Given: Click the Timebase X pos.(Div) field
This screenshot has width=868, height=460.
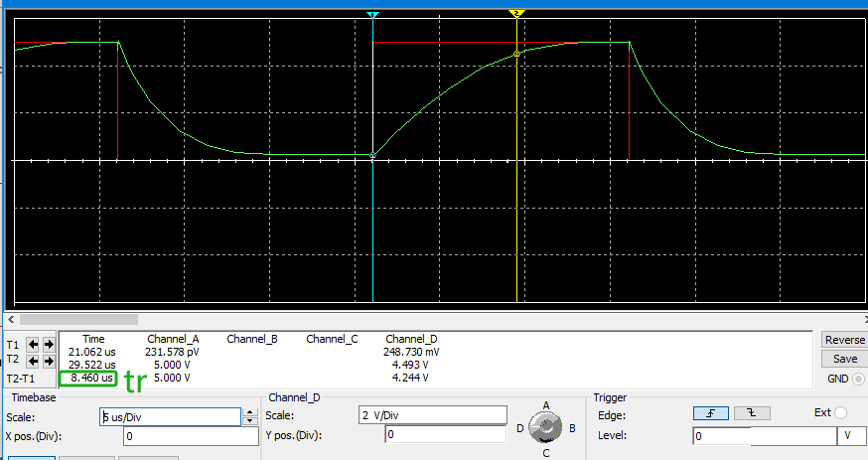Looking at the screenshot, I should (191, 436).
